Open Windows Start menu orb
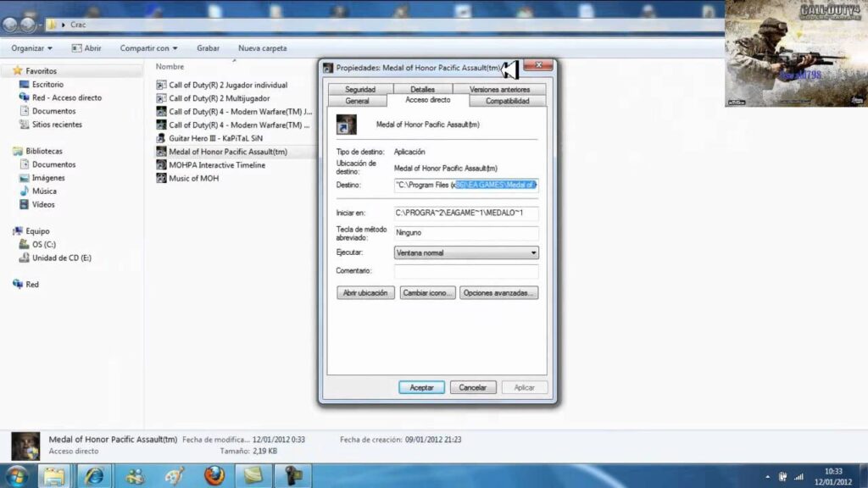Image resolution: width=868 pixels, height=488 pixels. (x=17, y=476)
